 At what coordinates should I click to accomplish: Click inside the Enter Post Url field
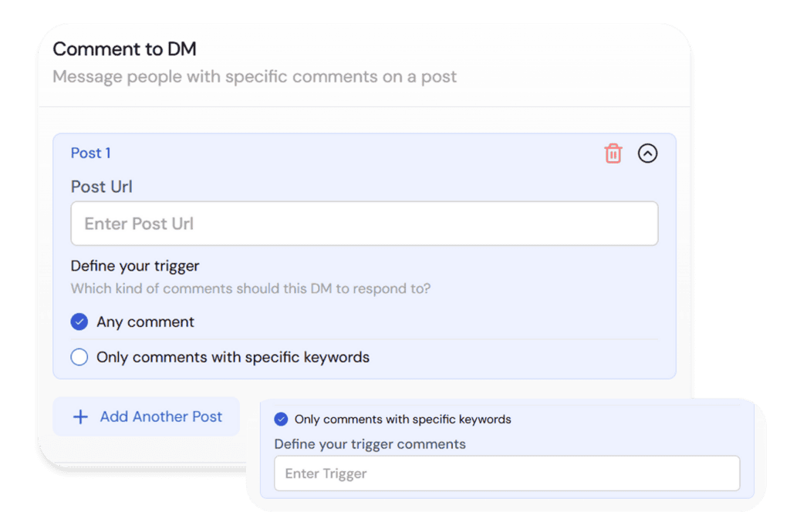[x=364, y=223]
